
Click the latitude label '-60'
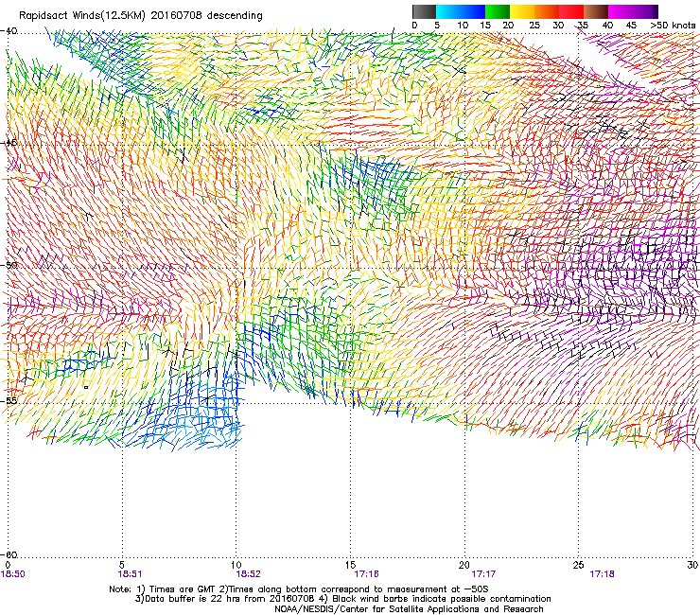9,554
